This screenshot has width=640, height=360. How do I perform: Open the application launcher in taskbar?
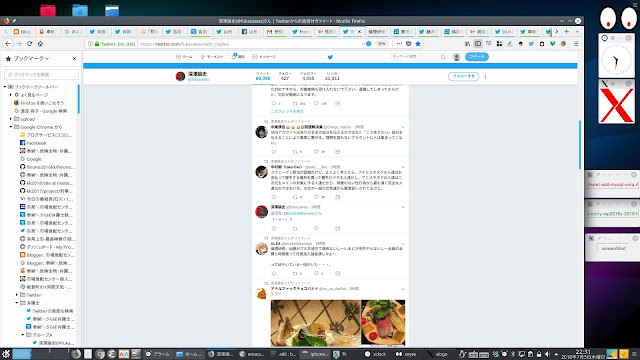[6, 354]
